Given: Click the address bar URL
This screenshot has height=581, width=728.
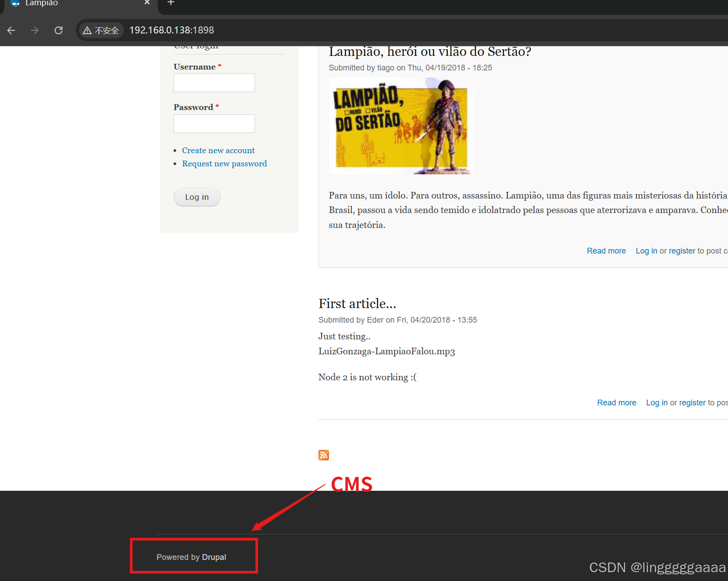Looking at the screenshot, I should tap(171, 30).
